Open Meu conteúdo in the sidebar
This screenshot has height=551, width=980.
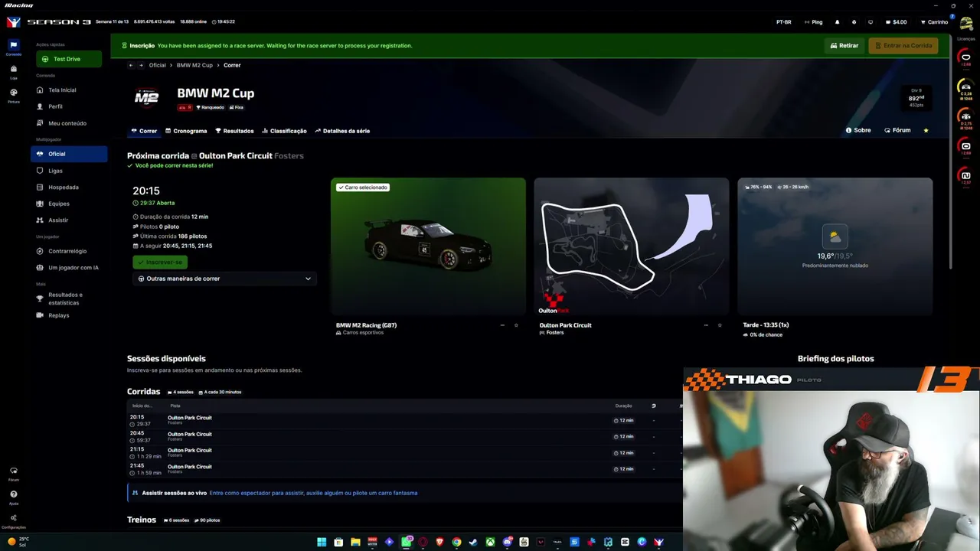point(69,123)
